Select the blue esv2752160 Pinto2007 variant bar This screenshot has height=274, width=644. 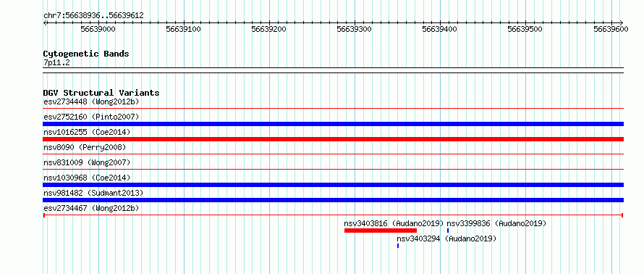coord(333,124)
